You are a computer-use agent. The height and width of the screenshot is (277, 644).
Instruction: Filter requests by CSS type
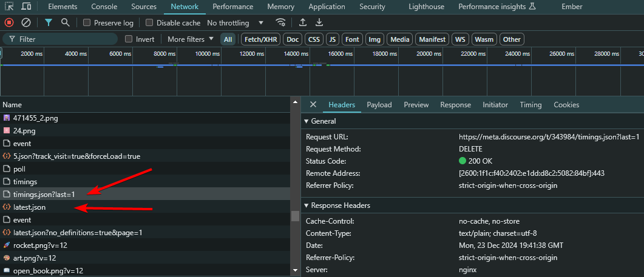(314, 39)
